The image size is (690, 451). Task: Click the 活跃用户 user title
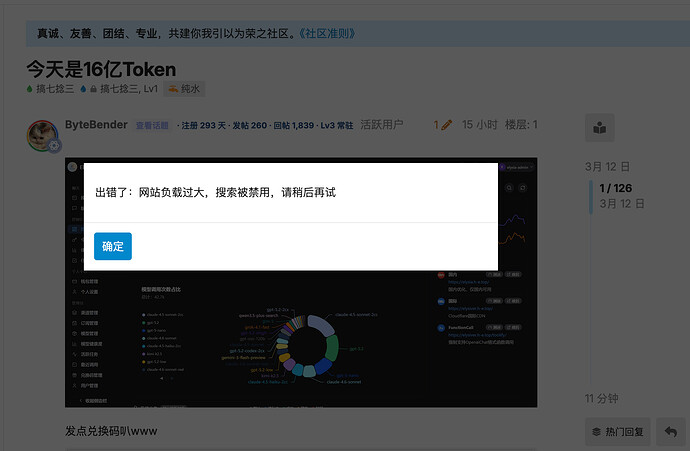(x=382, y=125)
